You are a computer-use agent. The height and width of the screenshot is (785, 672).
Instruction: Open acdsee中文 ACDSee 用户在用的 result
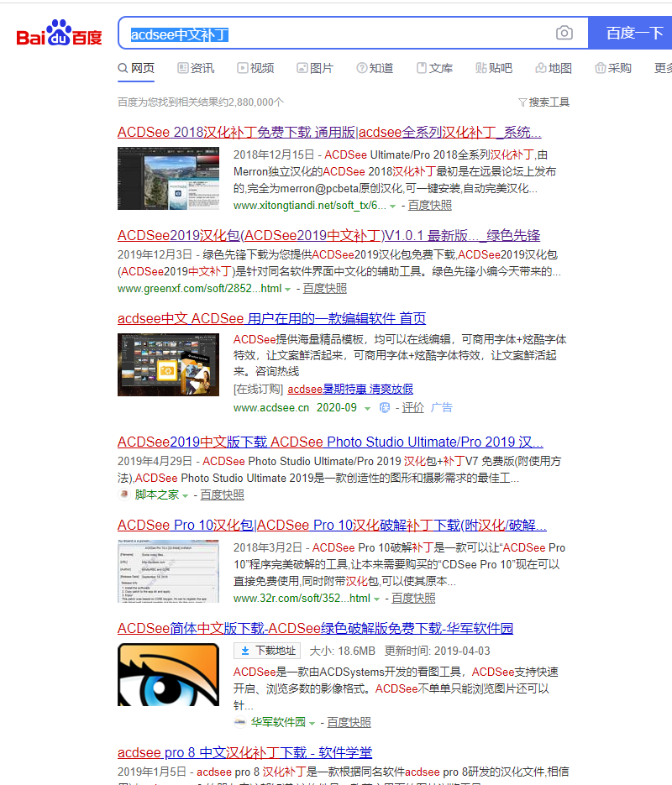[272, 318]
